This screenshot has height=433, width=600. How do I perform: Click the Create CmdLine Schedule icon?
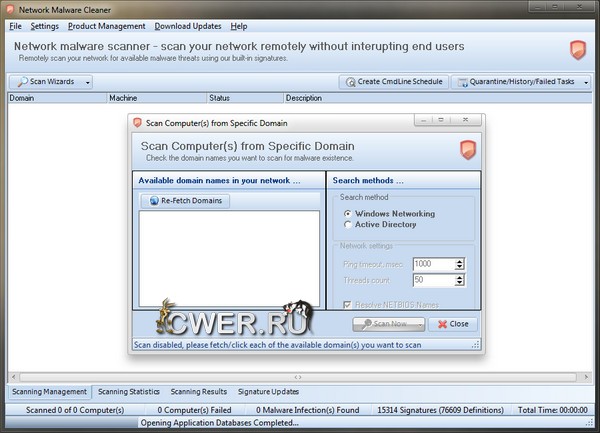click(x=350, y=82)
